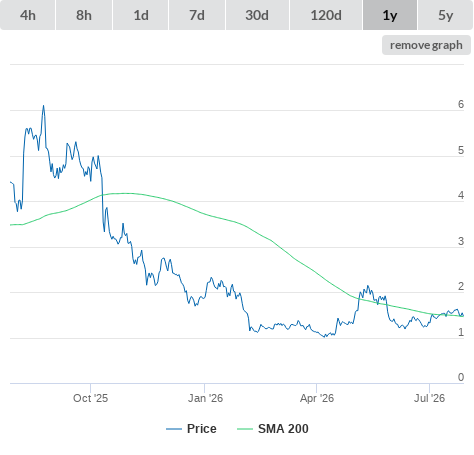Switch chart to 5y range
The height and width of the screenshot is (455, 474).
446,15
